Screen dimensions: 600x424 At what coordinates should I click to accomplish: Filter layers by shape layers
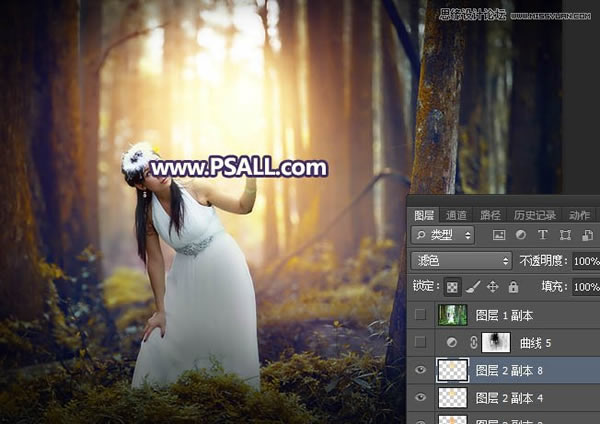pyautogui.click(x=565, y=235)
